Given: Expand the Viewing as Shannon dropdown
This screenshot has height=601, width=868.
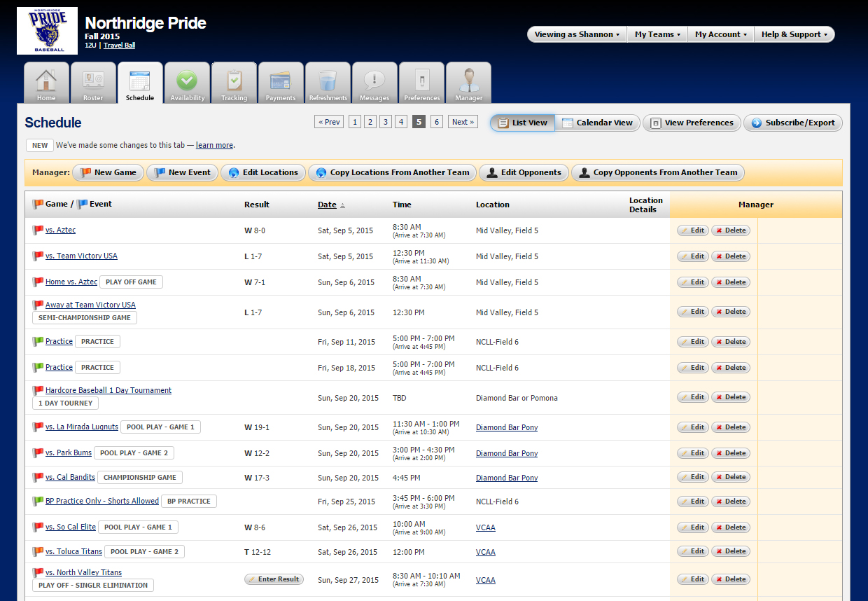Looking at the screenshot, I should (577, 34).
